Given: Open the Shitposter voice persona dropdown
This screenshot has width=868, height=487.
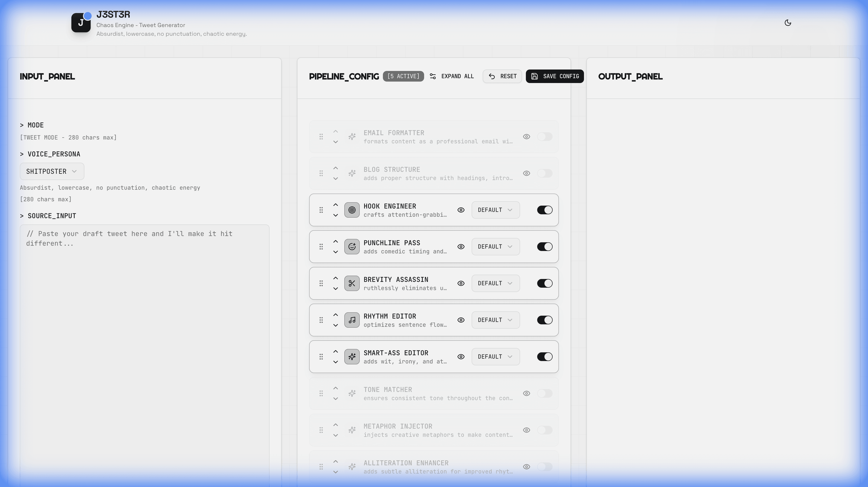Looking at the screenshot, I should [x=52, y=171].
